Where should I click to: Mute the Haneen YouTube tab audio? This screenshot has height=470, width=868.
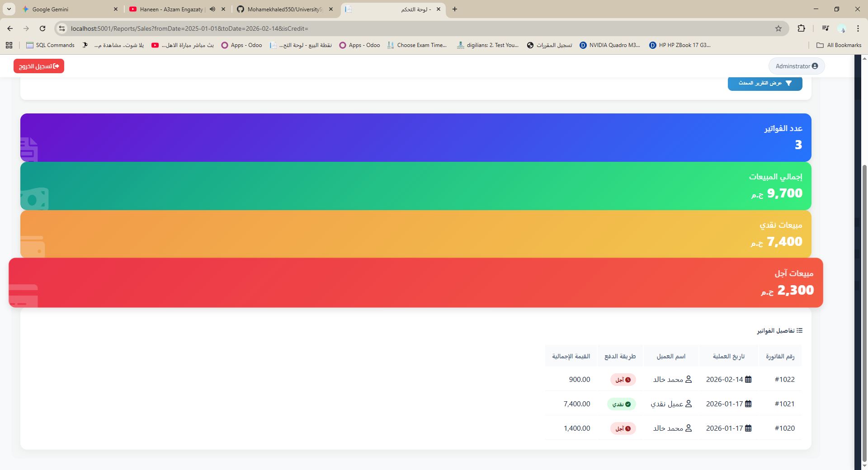[212, 9]
